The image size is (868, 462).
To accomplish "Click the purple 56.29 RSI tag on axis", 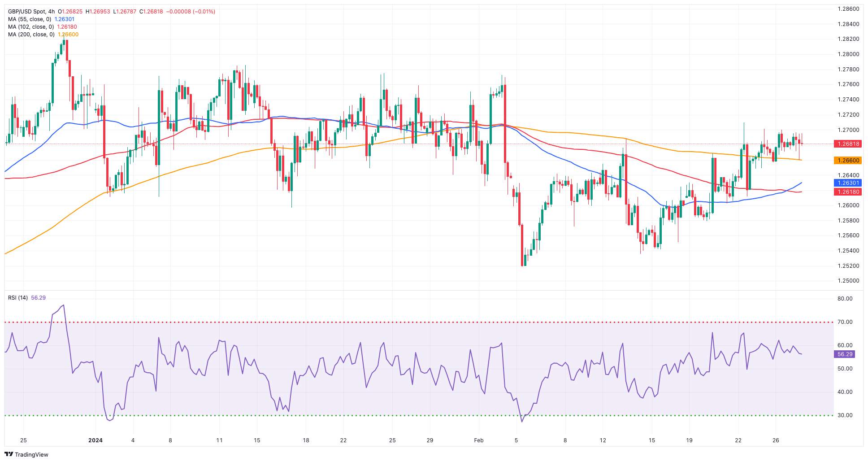I will click(x=845, y=354).
